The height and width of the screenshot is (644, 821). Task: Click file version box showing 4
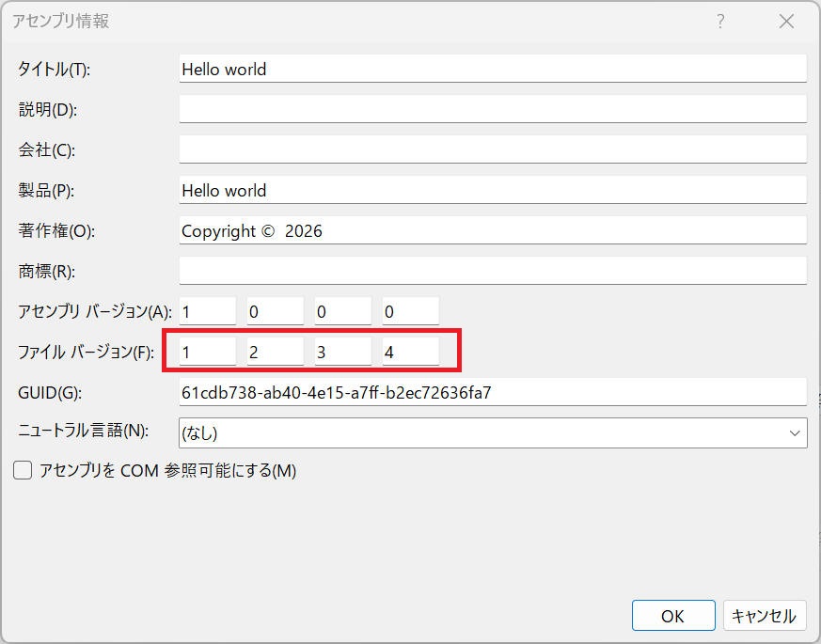(411, 353)
